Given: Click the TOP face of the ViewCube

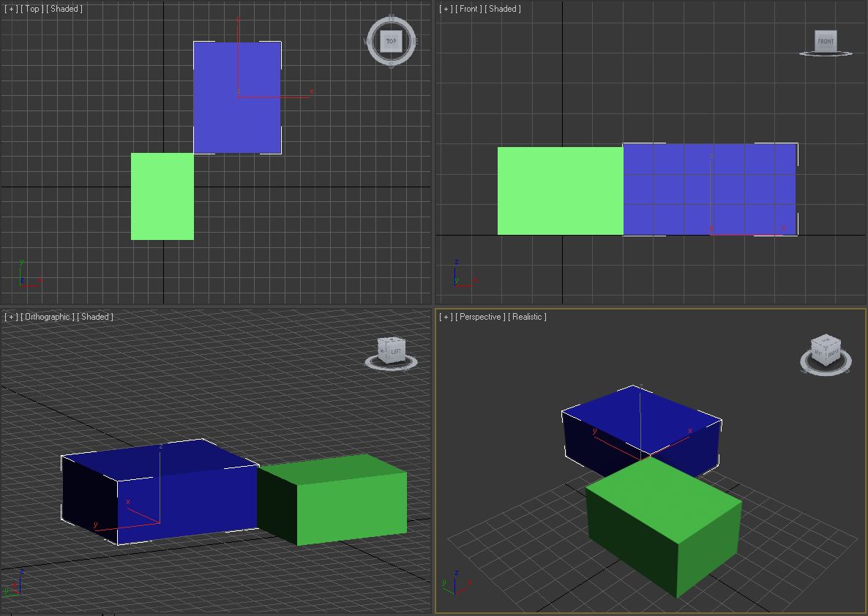Looking at the screenshot, I should click(x=392, y=42).
